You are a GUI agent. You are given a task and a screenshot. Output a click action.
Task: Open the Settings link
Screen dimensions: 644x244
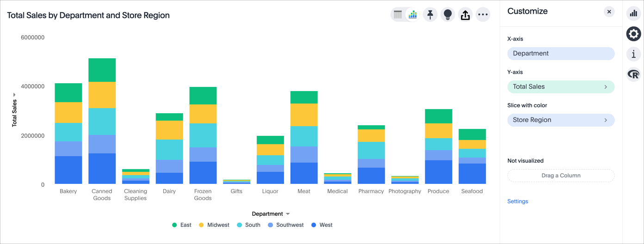[x=518, y=201]
